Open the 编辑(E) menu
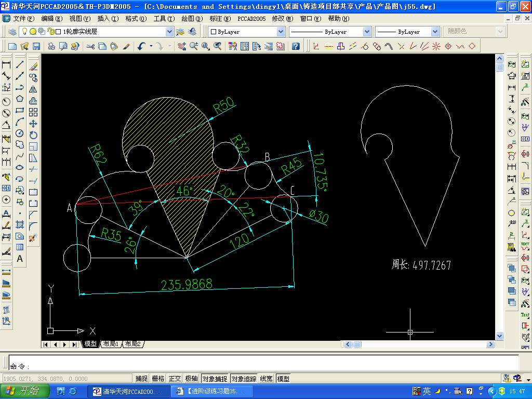Image resolution: width=532 pixels, height=399 pixels. [x=51, y=19]
